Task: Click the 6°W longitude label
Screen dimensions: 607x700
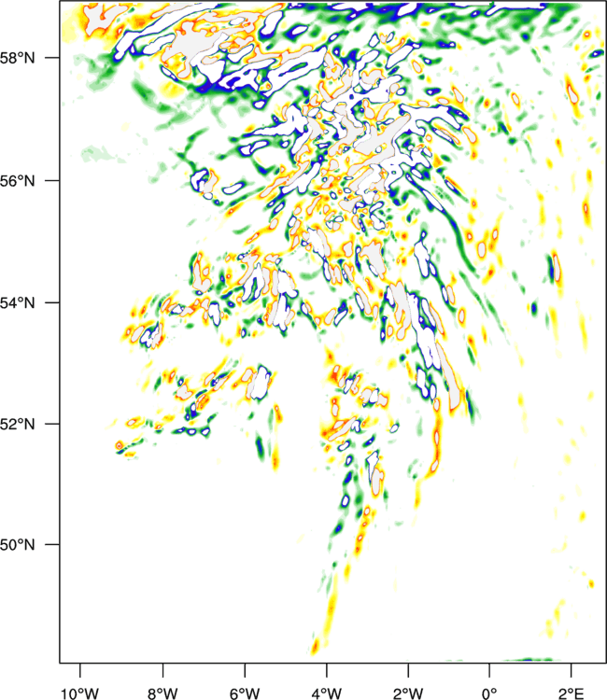Action: click(x=245, y=693)
